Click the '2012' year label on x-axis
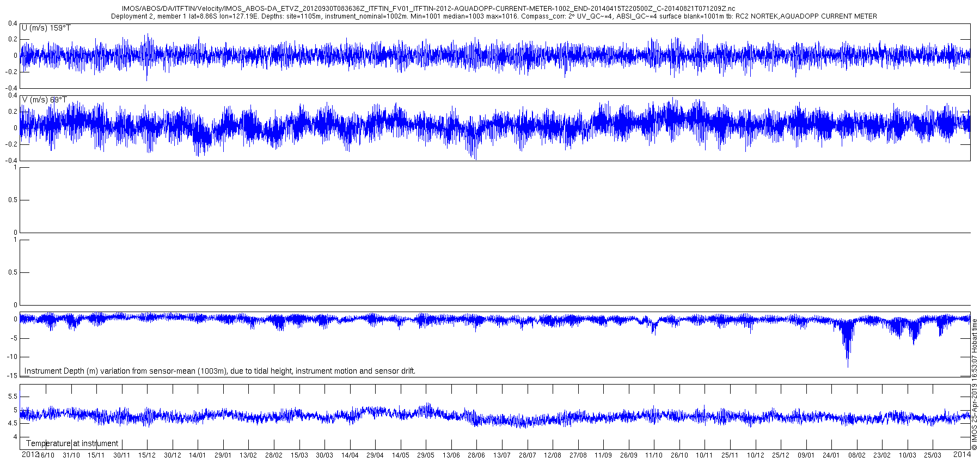Viewport: 980px width, 463px height. [x=30, y=454]
